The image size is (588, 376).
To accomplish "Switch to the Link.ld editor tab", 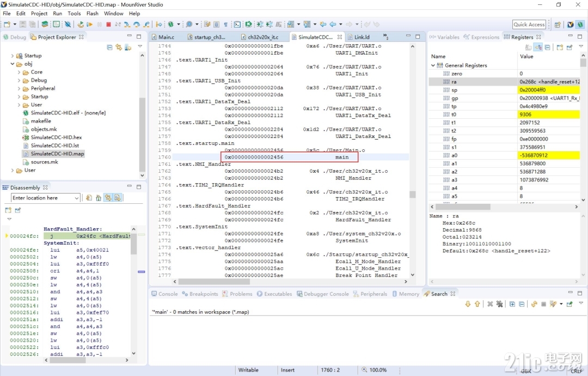I will click(x=358, y=37).
